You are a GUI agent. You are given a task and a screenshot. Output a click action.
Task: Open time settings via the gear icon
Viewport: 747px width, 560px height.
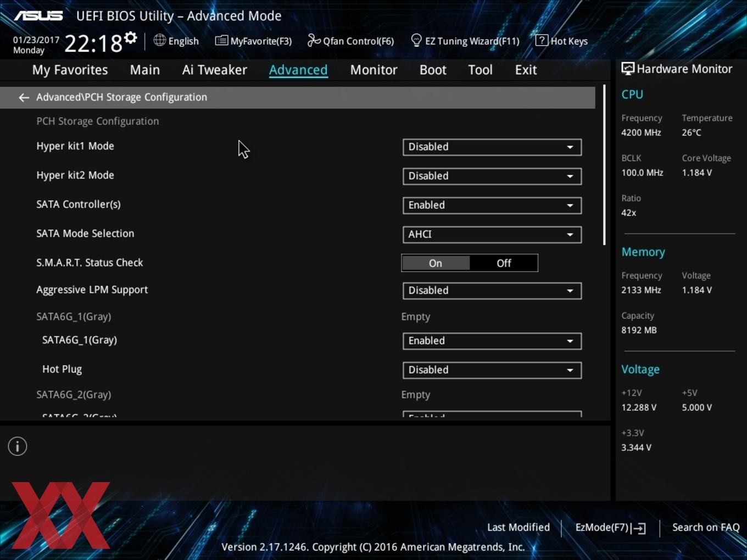click(x=130, y=37)
